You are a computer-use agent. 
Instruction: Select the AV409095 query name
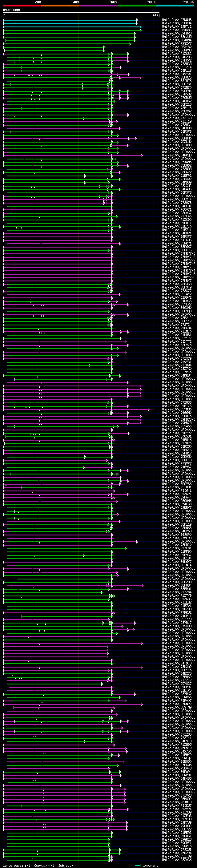(11, 10)
